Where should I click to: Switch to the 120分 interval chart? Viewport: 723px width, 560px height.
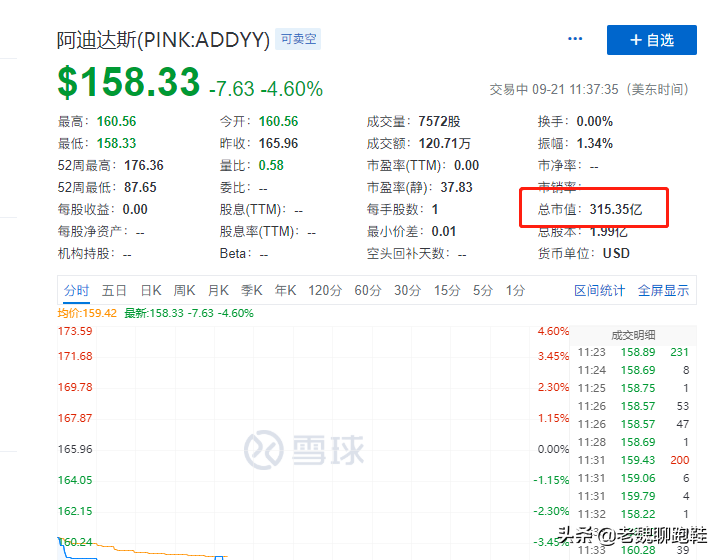click(325, 290)
